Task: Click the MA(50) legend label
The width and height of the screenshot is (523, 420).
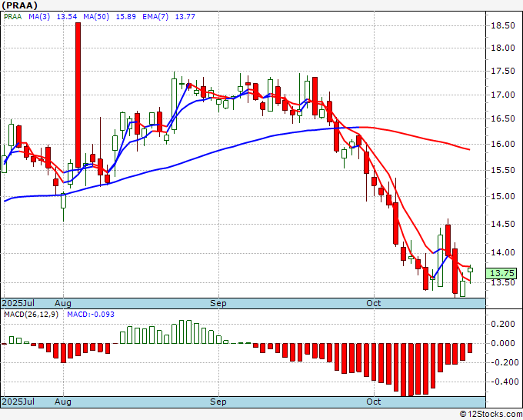Action: pyautogui.click(x=96, y=16)
